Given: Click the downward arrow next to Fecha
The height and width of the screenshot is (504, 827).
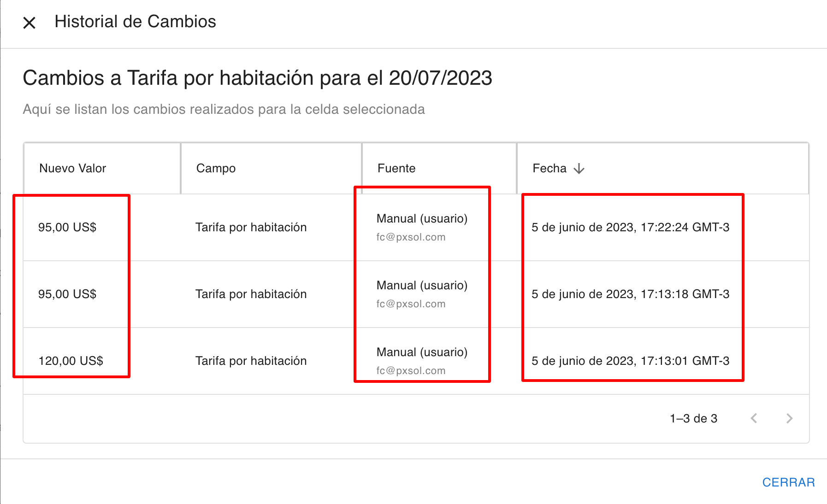Looking at the screenshot, I should pos(579,168).
